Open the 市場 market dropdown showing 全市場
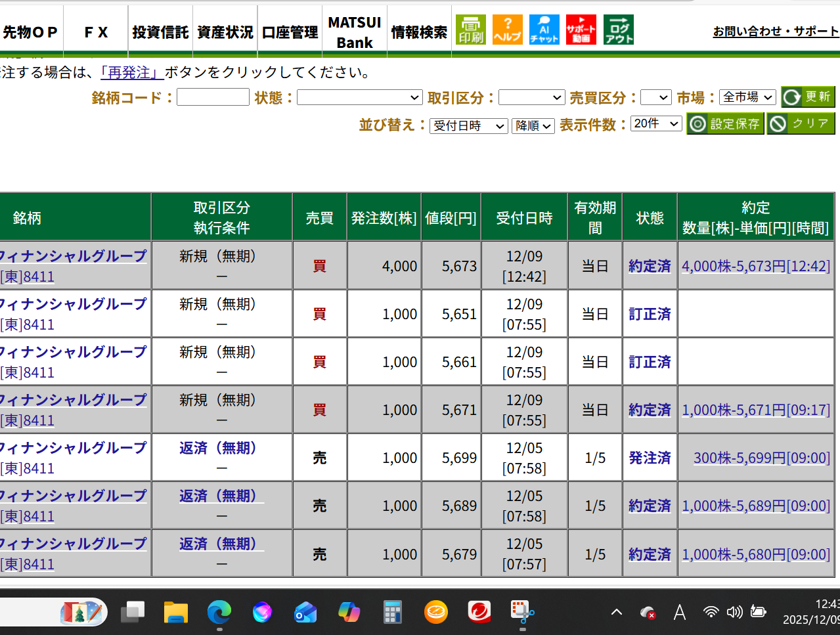 click(747, 97)
